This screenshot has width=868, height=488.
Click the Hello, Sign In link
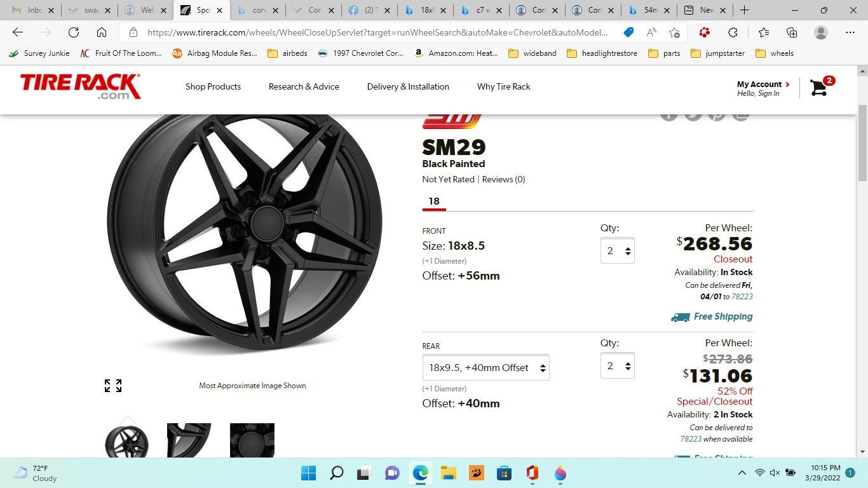click(757, 93)
